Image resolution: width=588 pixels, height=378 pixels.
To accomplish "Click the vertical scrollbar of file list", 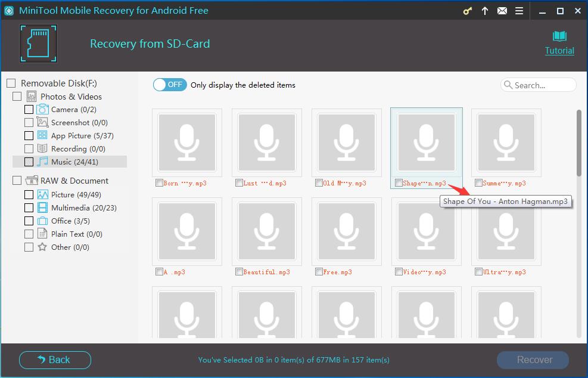I will pos(578,143).
